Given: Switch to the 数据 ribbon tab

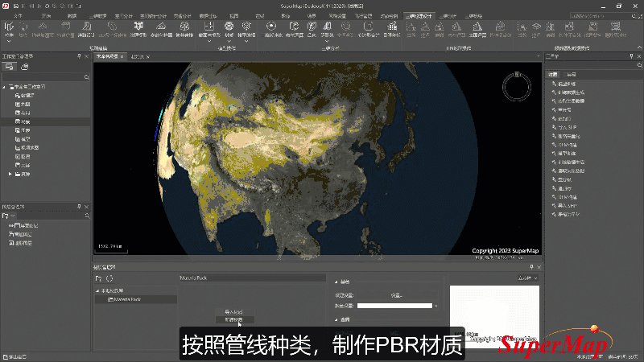Looking at the screenshot, I should coord(72,16).
